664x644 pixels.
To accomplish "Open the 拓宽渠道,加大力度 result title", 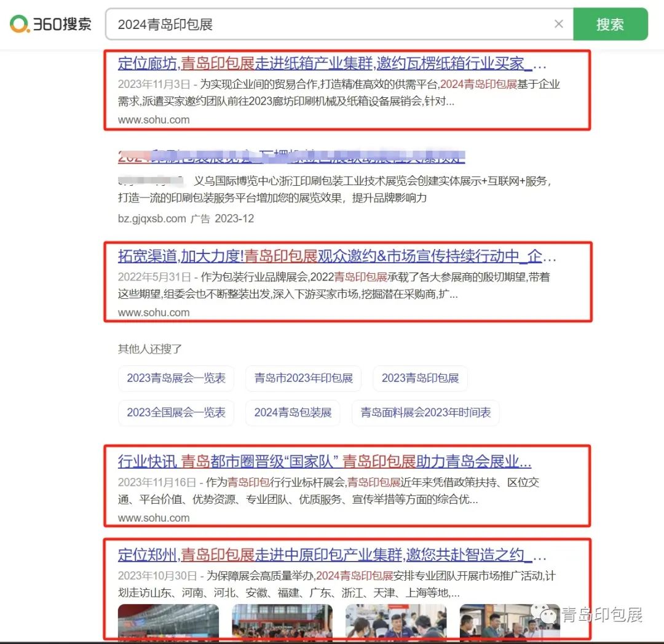I will [336, 256].
